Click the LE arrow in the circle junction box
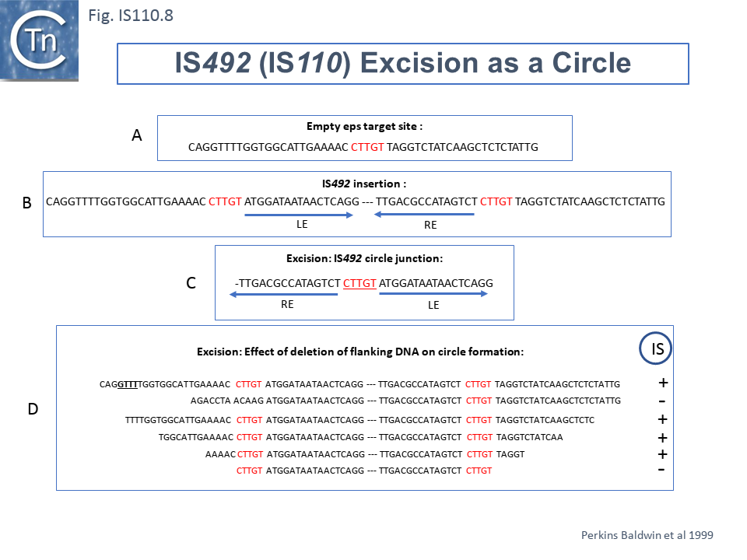Viewport: 747px width, 560px height. tap(433, 296)
